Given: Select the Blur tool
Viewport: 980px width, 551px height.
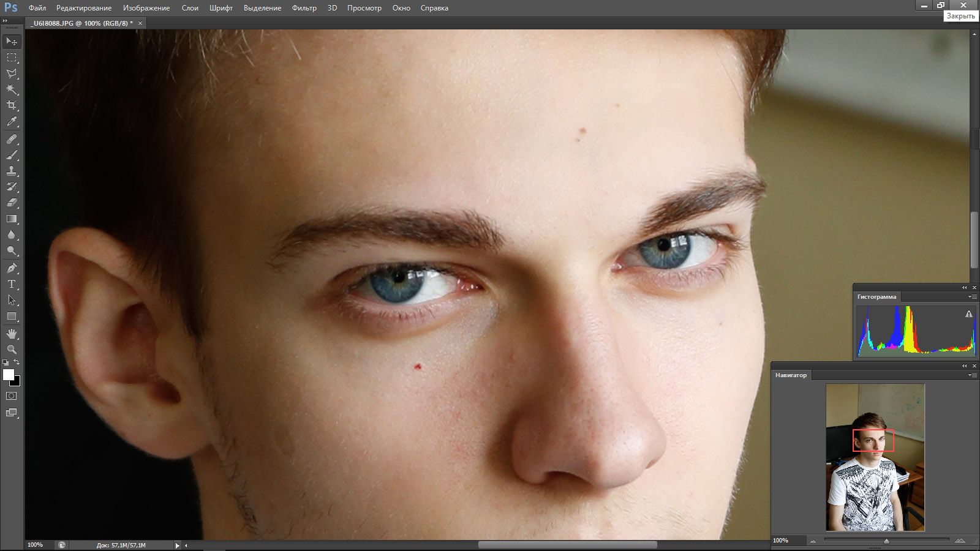Looking at the screenshot, I should [x=12, y=234].
